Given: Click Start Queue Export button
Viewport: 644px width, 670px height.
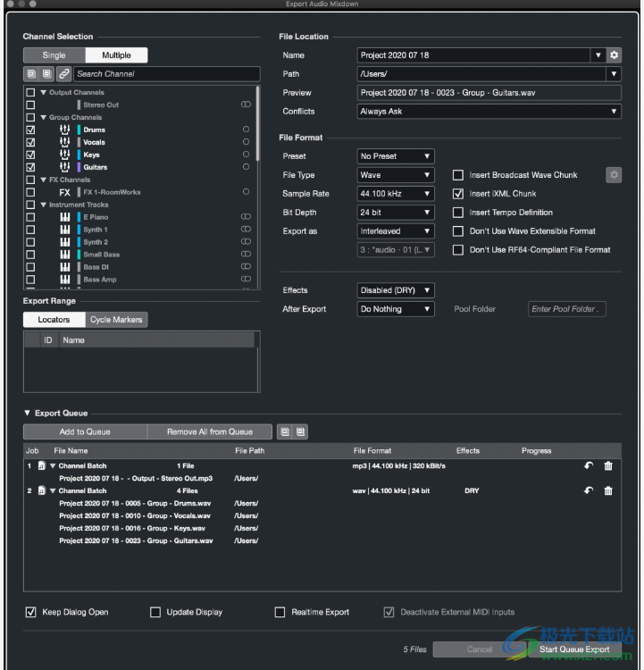Looking at the screenshot, I should coord(574,649).
